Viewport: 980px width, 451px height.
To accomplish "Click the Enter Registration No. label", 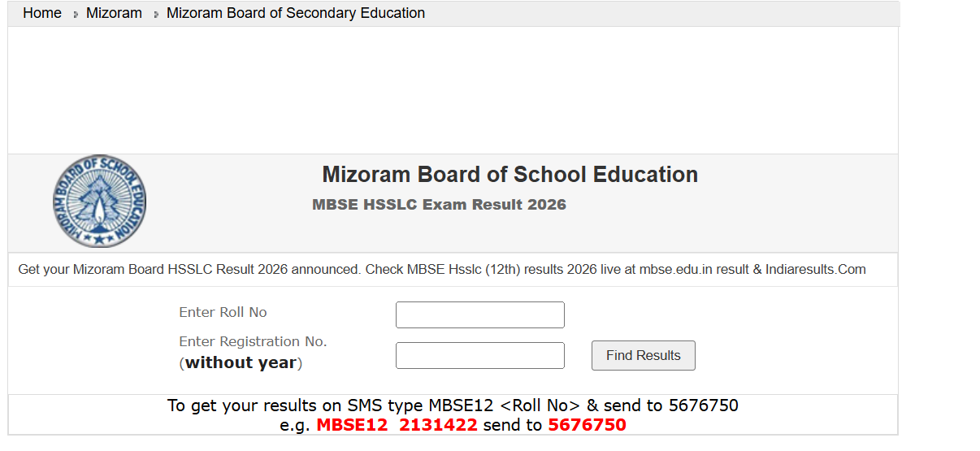I will point(253,342).
